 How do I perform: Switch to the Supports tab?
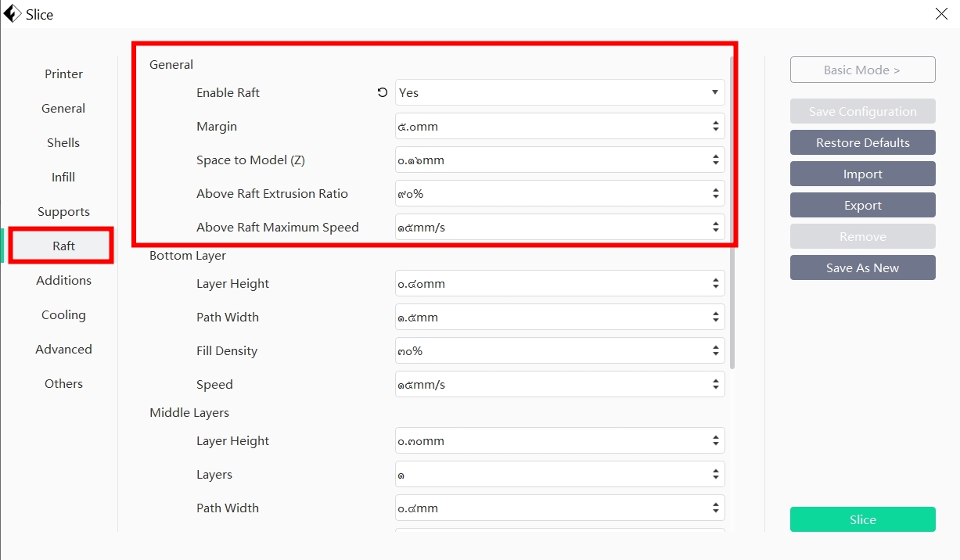tap(63, 212)
